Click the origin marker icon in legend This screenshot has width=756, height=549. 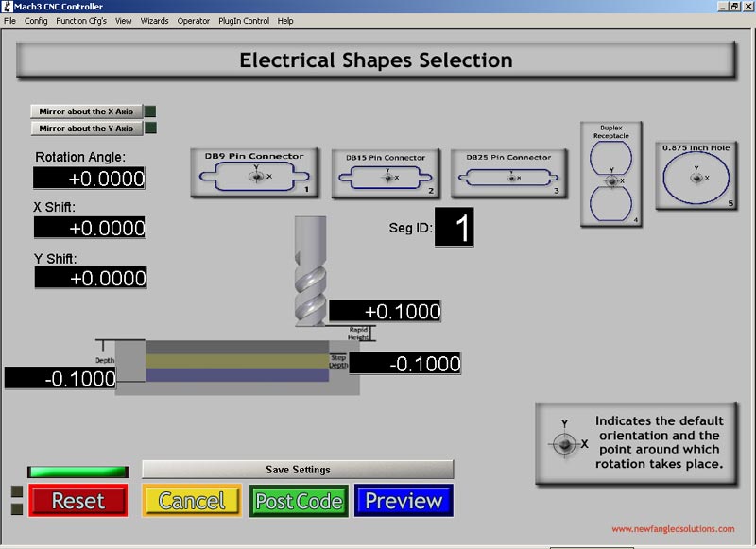click(x=564, y=443)
